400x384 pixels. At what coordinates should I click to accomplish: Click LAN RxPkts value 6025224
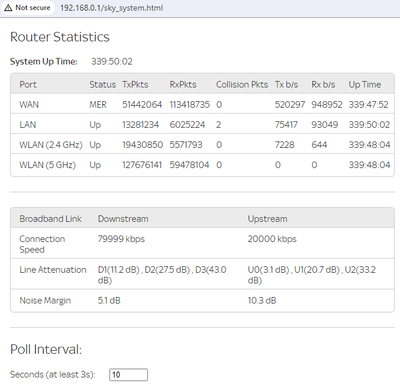point(187,125)
